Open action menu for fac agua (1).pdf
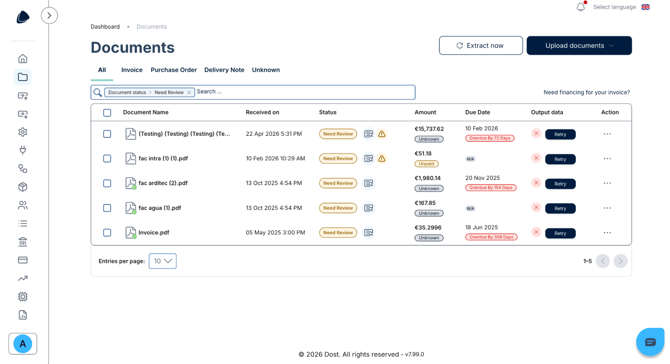Image resolution: width=670 pixels, height=364 pixels. [607, 208]
